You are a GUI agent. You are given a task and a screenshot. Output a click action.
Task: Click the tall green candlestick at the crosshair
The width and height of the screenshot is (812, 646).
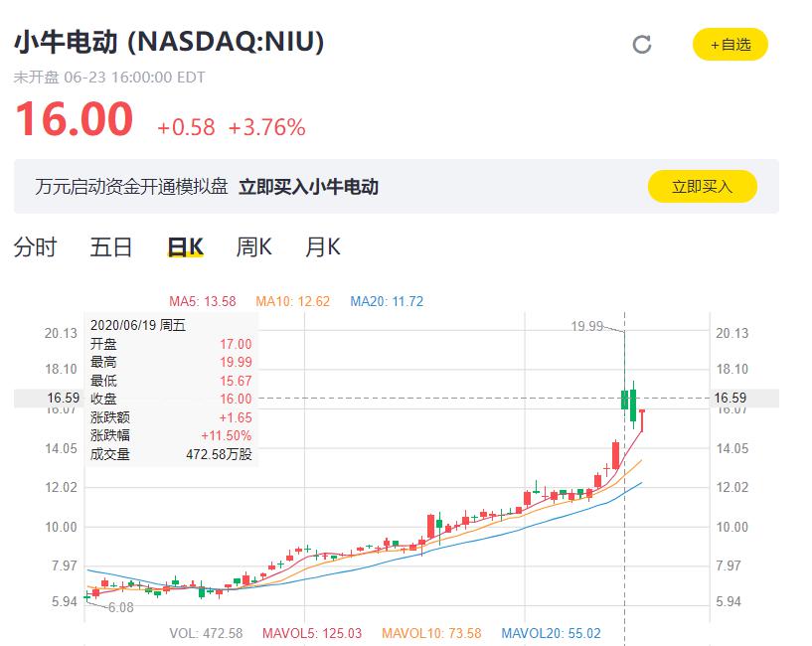[625, 400]
